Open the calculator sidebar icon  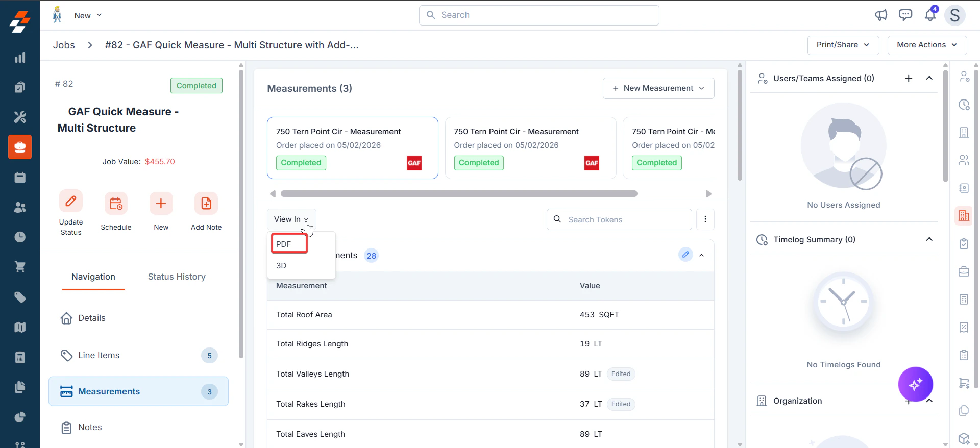coord(20,357)
